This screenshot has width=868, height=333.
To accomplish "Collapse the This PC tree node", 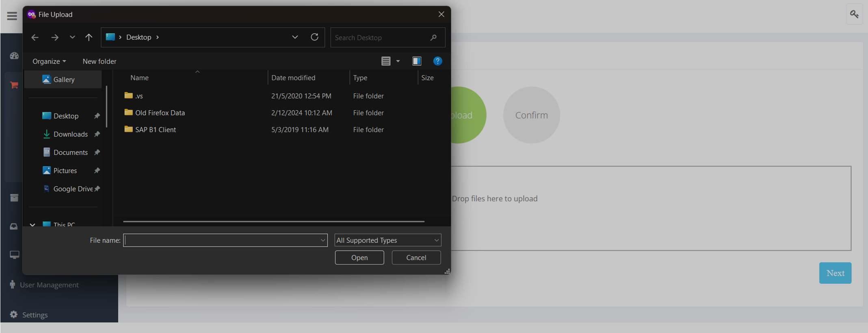I will pos(32,224).
